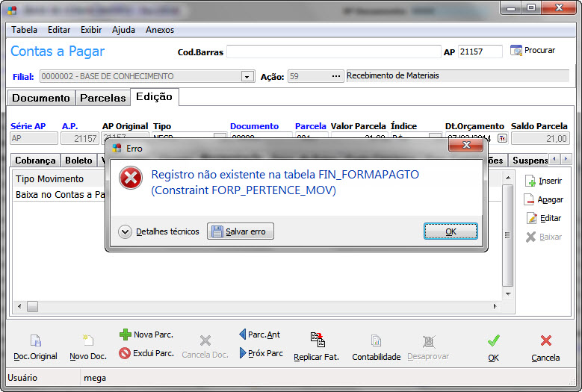Screen dimensions: 582x392
Task: Click the Salvar erro button
Action: point(240,231)
